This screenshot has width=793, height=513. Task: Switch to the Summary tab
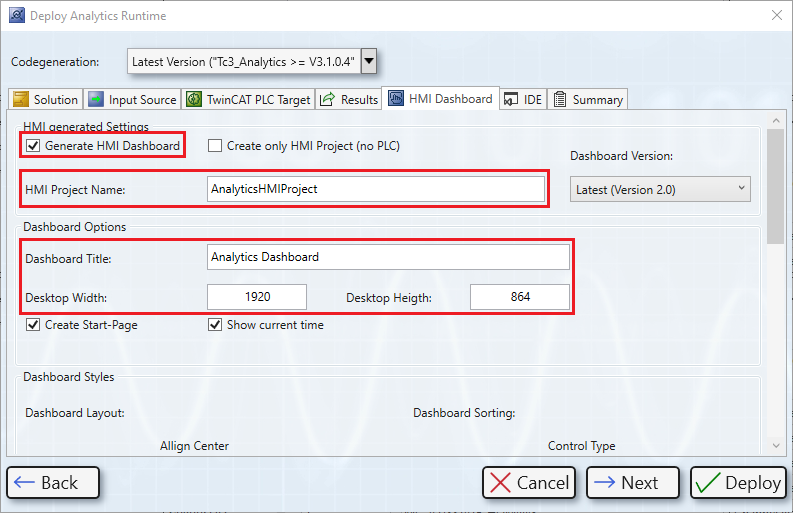[x=589, y=99]
